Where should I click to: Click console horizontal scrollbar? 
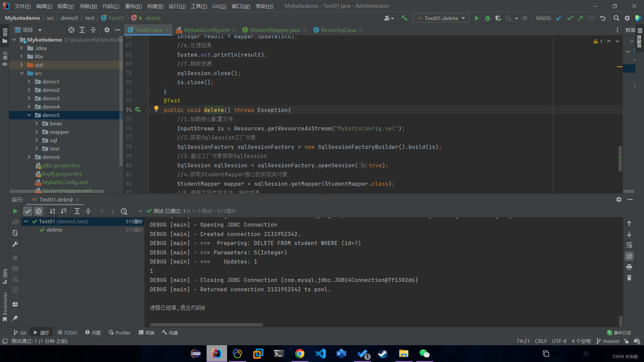(206, 324)
